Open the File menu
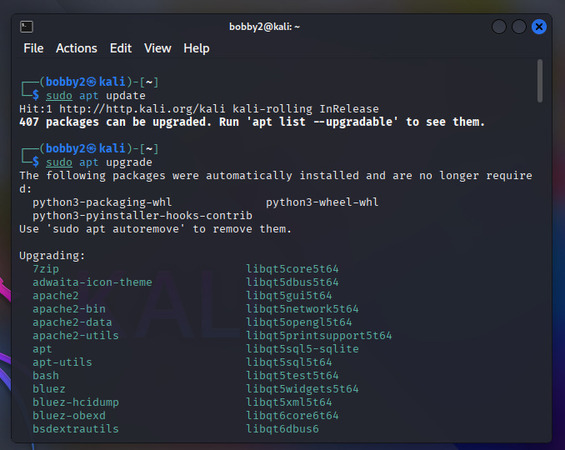Screen dimensions: 565x450 [34, 48]
